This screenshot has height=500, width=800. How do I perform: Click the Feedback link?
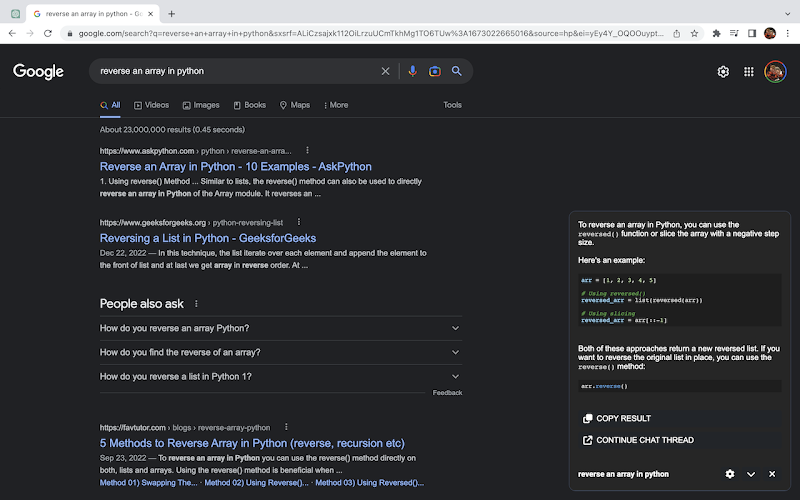click(x=447, y=393)
